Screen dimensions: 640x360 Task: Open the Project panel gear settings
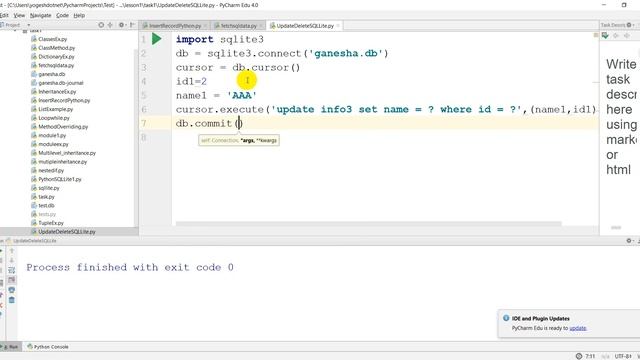(x=121, y=25)
